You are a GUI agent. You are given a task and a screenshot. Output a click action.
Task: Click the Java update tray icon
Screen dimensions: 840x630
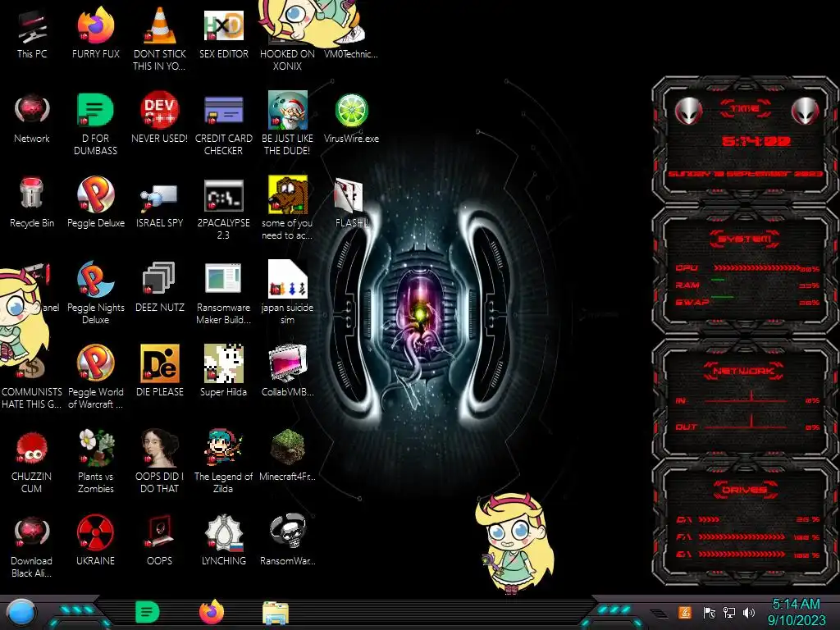point(685,612)
